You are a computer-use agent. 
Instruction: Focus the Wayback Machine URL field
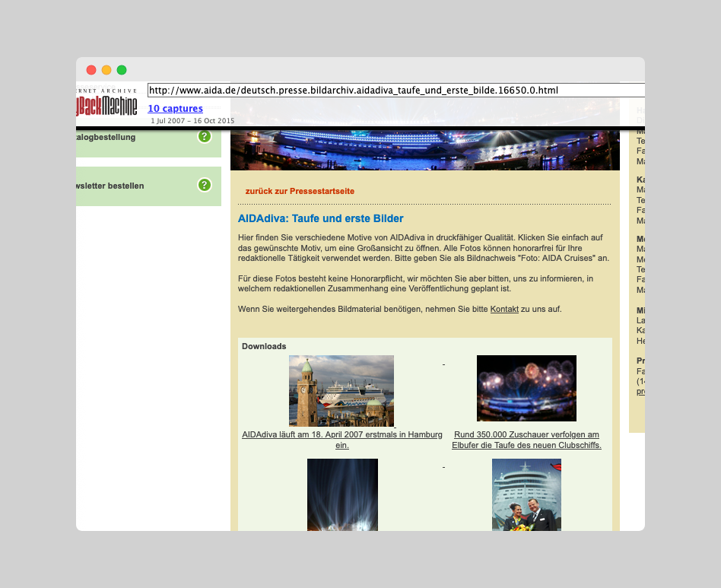(x=396, y=90)
